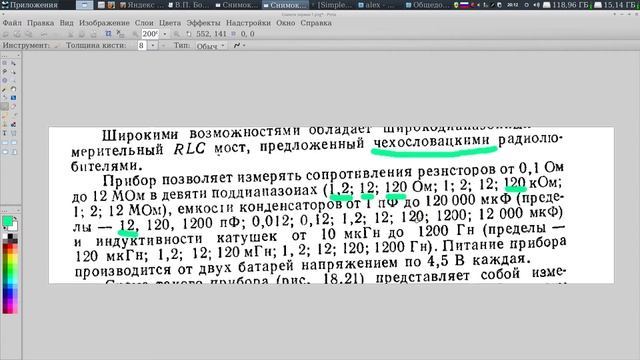The image size is (640, 360).
Task: Click Deselect All toolbar icon
Action: (x=120, y=34)
